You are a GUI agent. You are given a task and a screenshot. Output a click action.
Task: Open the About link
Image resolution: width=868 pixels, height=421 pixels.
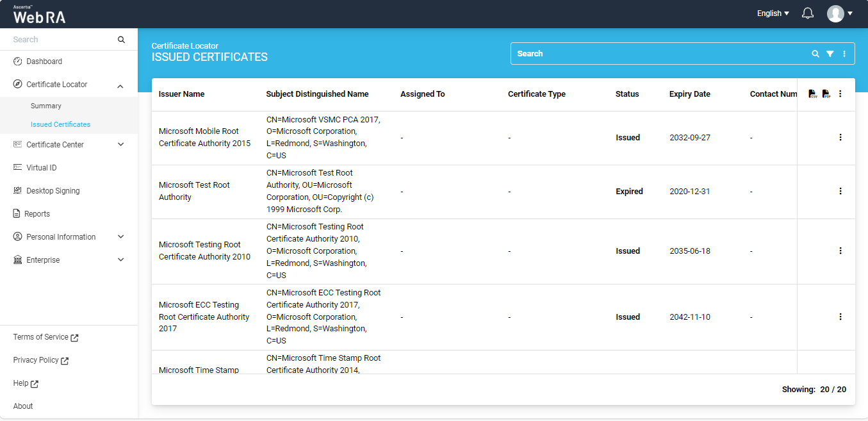(23, 406)
